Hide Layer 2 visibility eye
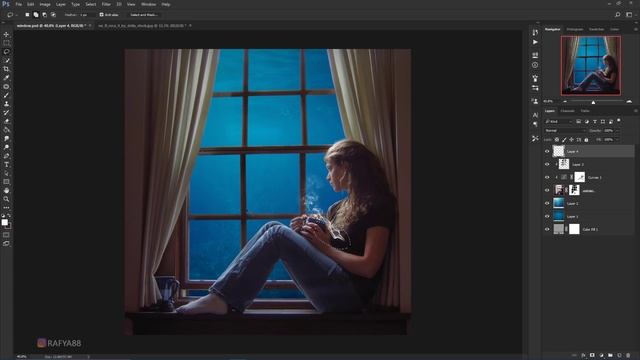Screen dimensions: 640x360 point(547,203)
